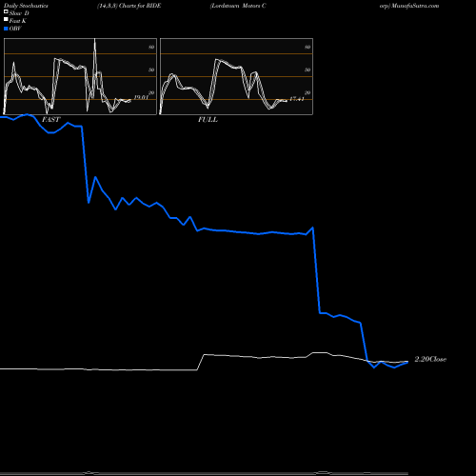Viewport: 476px width, 476px height.
Task: Click the FAST label under left chart
Action: pyautogui.click(x=50, y=119)
